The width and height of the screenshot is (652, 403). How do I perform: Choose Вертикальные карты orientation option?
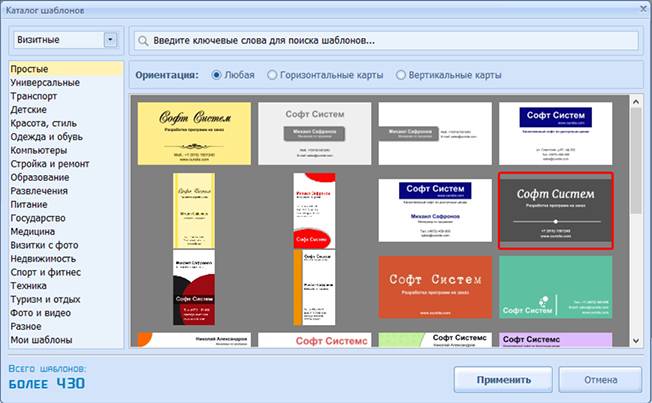coord(402,75)
